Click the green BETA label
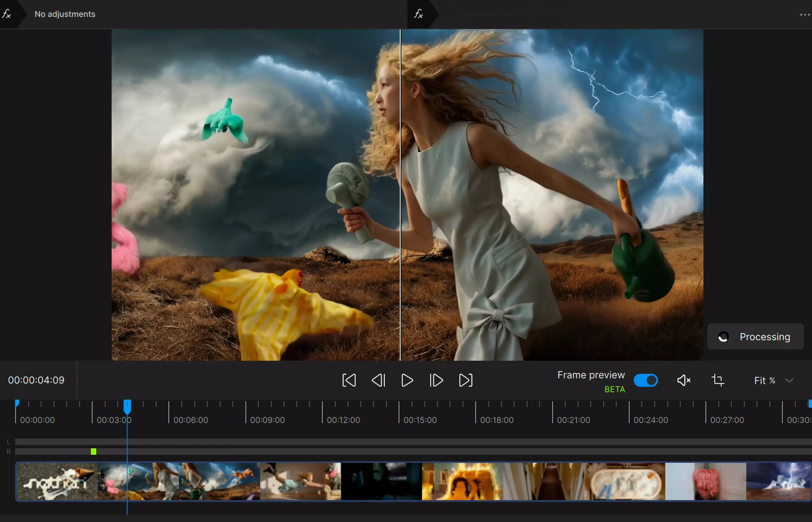This screenshot has height=522, width=812. coord(615,389)
